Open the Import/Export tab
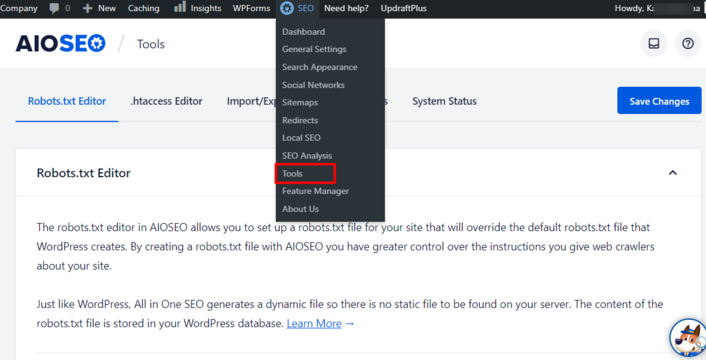The width and height of the screenshot is (706, 360). click(x=251, y=101)
